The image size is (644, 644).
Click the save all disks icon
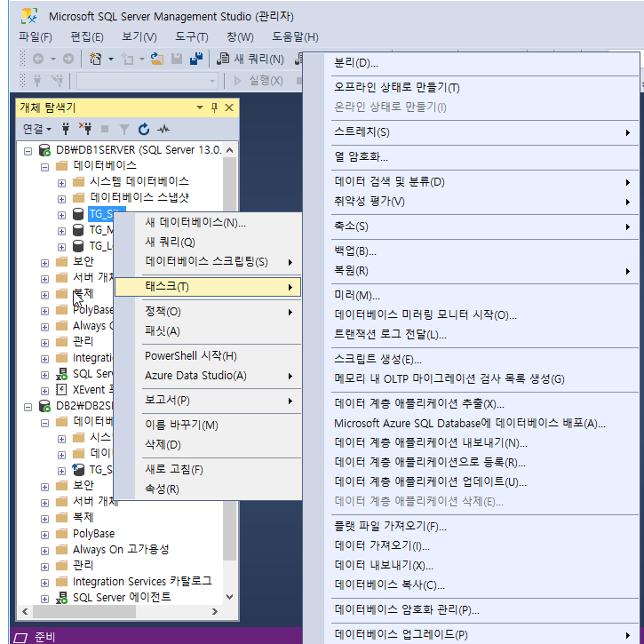tap(196, 60)
